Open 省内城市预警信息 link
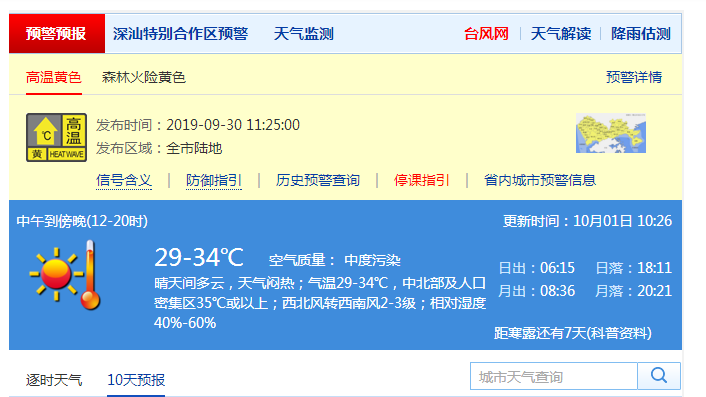Screen dimensions: 706x397 (x=540, y=180)
